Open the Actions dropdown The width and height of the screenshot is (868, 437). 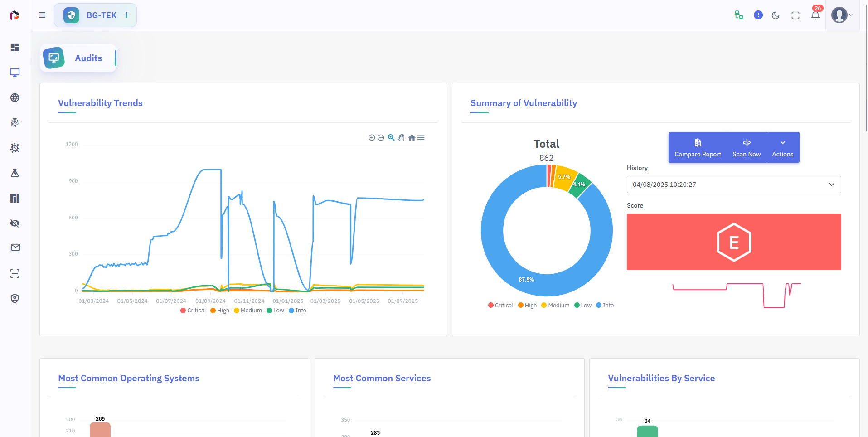point(783,148)
